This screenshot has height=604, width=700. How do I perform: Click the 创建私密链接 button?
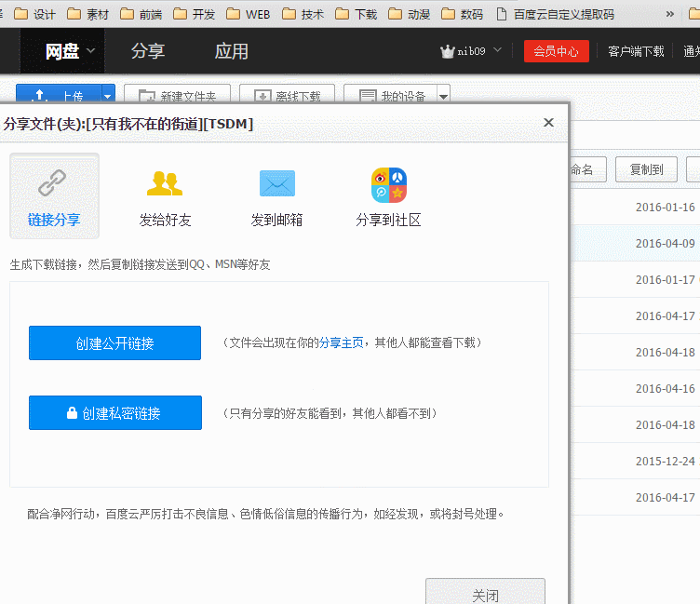[114, 413]
